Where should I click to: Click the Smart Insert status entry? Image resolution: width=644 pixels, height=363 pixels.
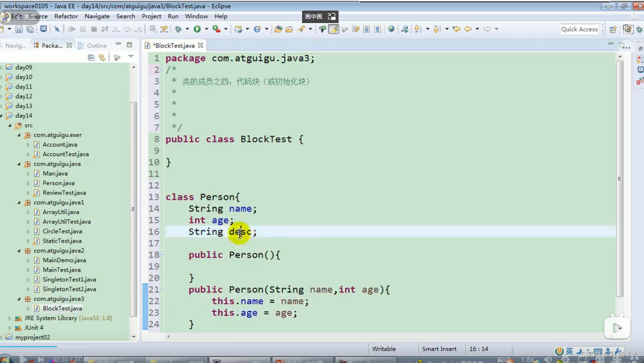click(439, 349)
